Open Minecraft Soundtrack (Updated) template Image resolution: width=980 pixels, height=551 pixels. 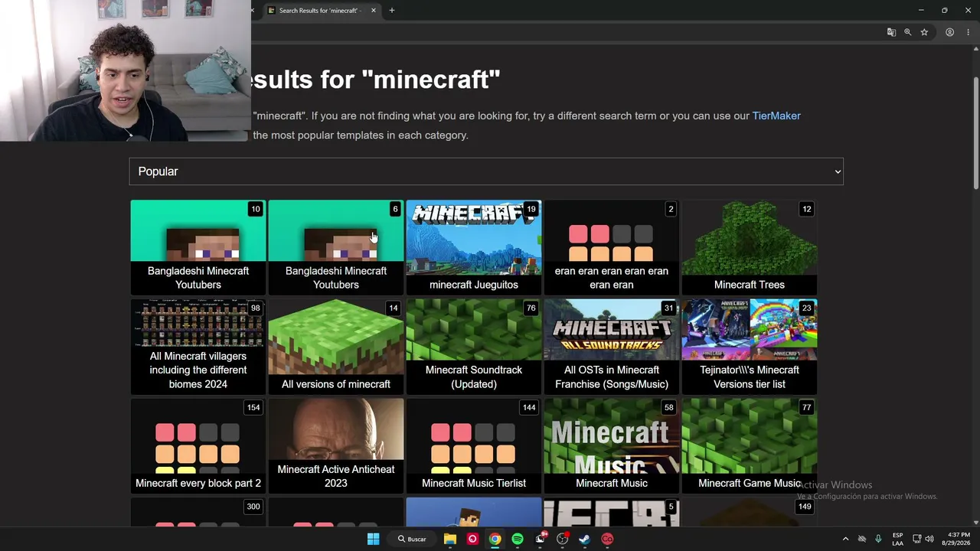pos(474,347)
